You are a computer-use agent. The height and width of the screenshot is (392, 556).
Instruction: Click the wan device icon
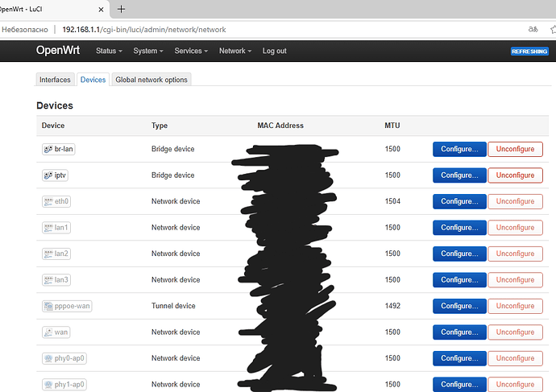click(x=48, y=332)
